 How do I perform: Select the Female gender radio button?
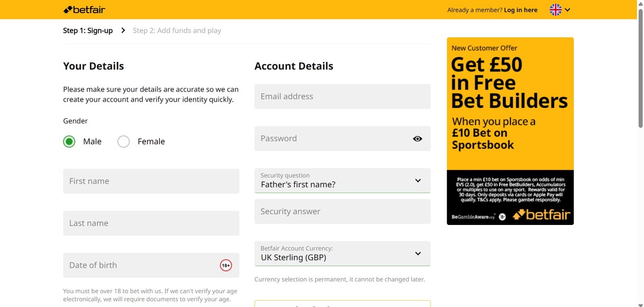[123, 141]
